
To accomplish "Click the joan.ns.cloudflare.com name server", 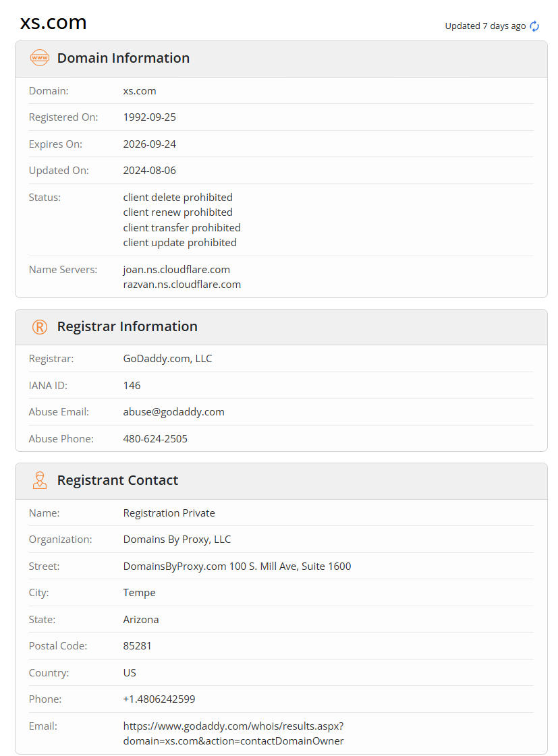I will [176, 269].
